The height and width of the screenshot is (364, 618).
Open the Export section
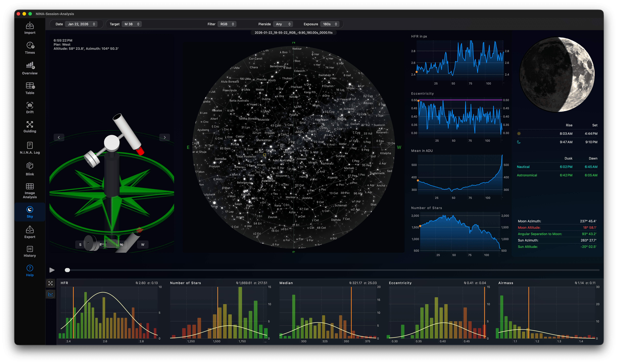(x=30, y=232)
